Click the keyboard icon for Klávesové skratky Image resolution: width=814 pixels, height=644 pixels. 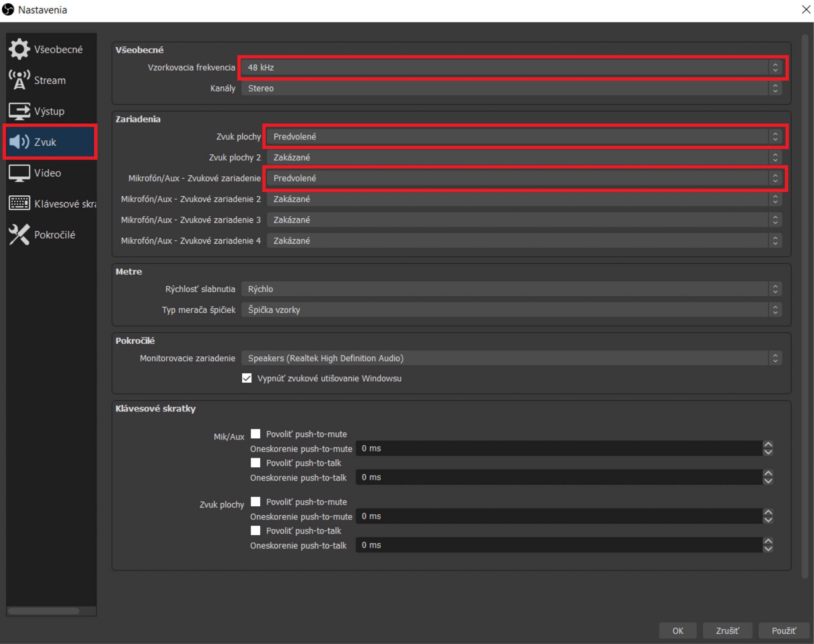[x=19, y=203]
